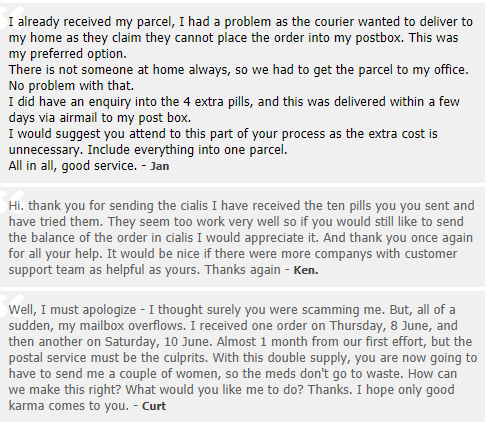Click the author name Ken

click(306, 270)
